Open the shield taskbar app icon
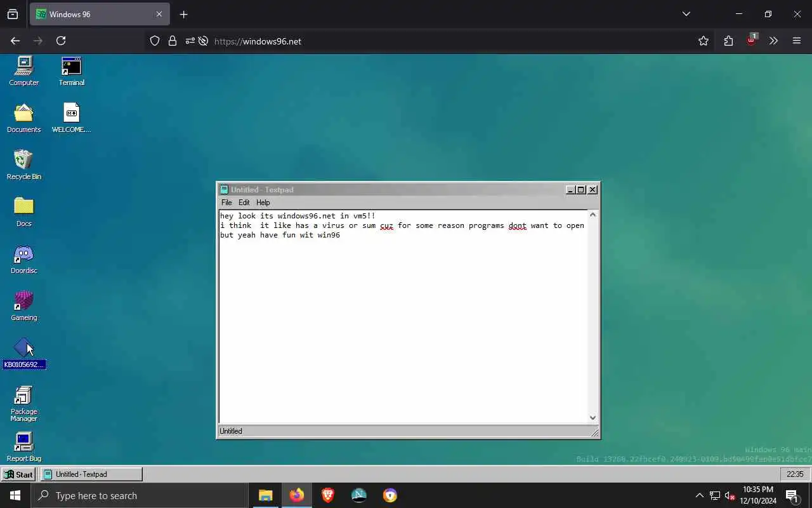812x508 pixels. click(390, 496)
